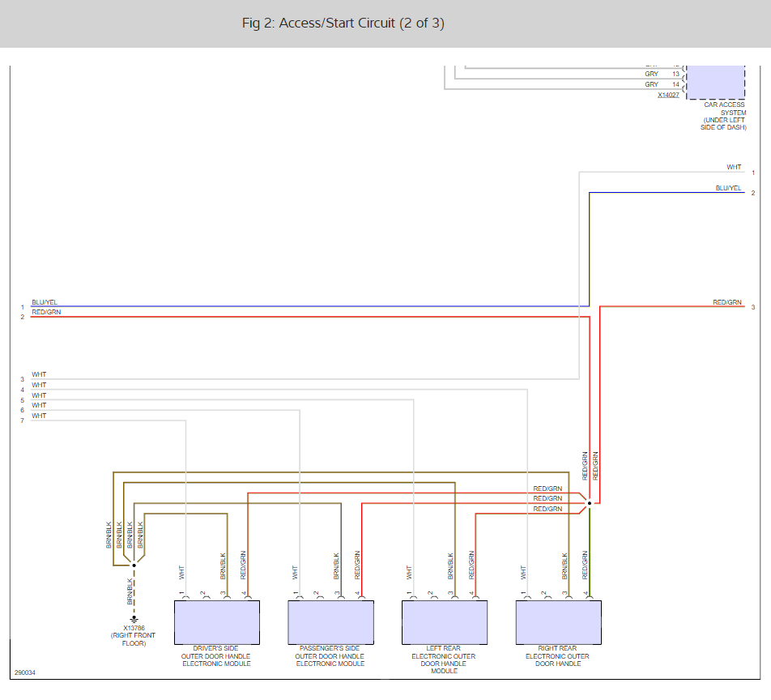
Task: Select the Left Rear door handle module box
Action: tap(445, 622)
